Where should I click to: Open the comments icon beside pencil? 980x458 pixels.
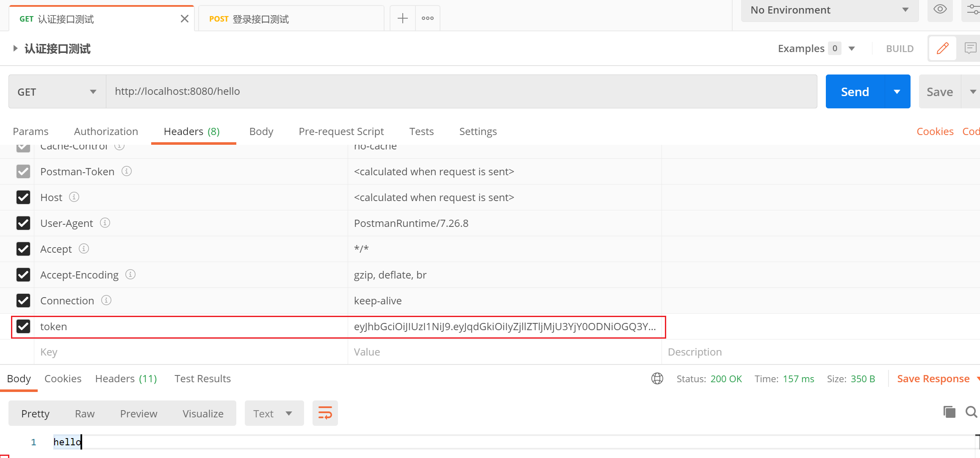970,48
